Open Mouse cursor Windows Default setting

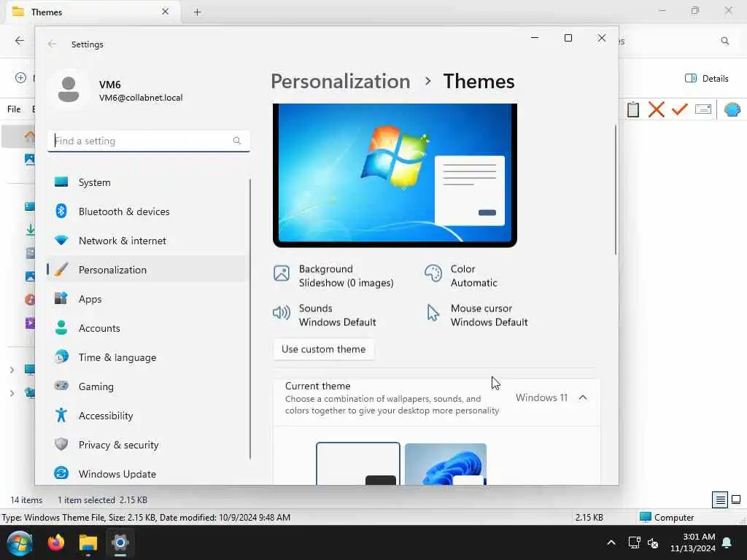[x=476, y=315]
